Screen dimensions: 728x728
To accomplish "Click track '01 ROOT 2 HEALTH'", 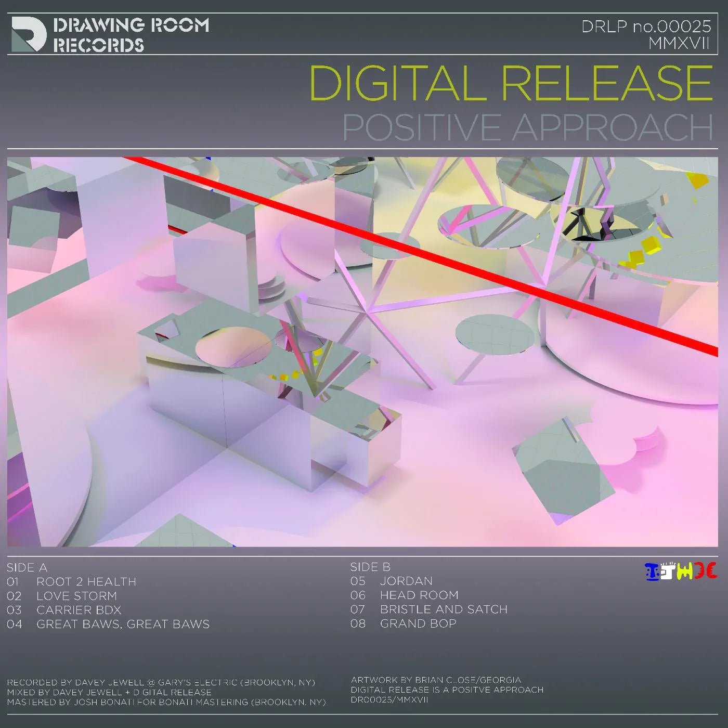I will click(x=72, y=581).
